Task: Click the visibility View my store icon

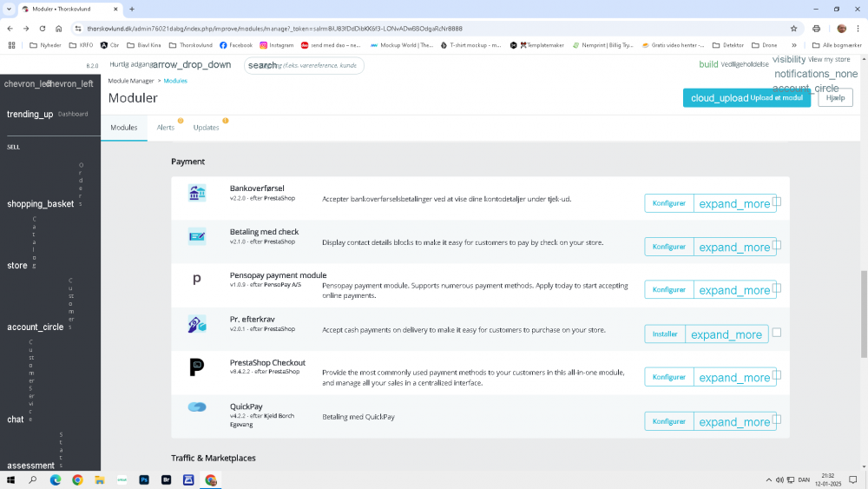Action: [x=811, y=59]
